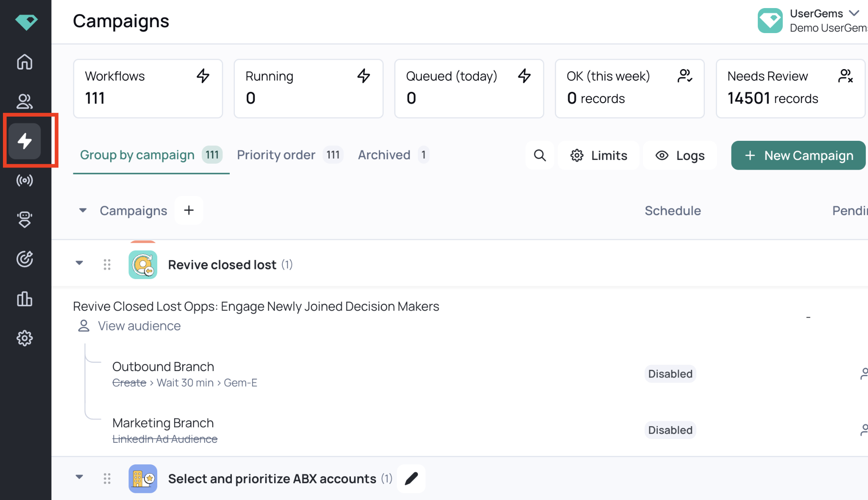This screenshot has width=868, height=500.
Task: Click the Schedule column header
Action: [x=673, y=210]
